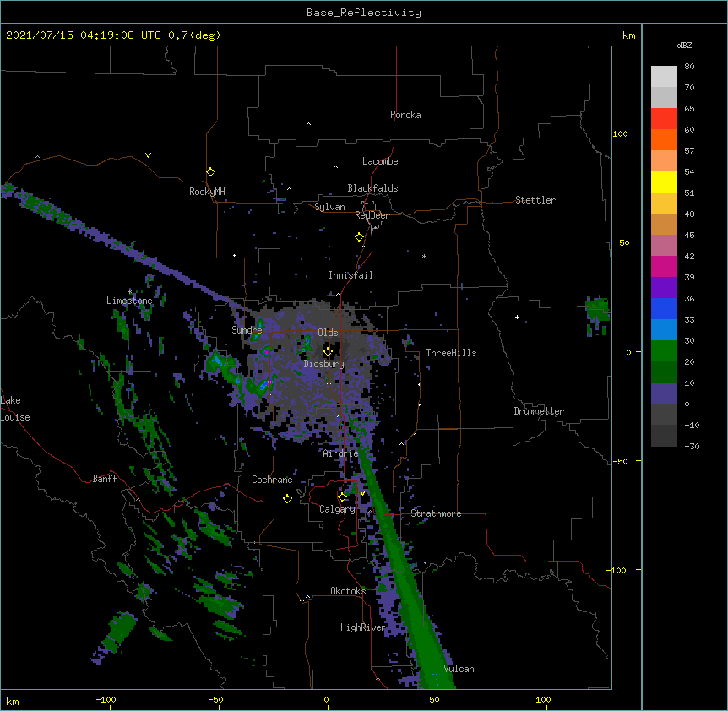Select the magenta 42-39 dBZ legend swatch
The width and height of the screenshot is (728, 711).
[664, 266]
